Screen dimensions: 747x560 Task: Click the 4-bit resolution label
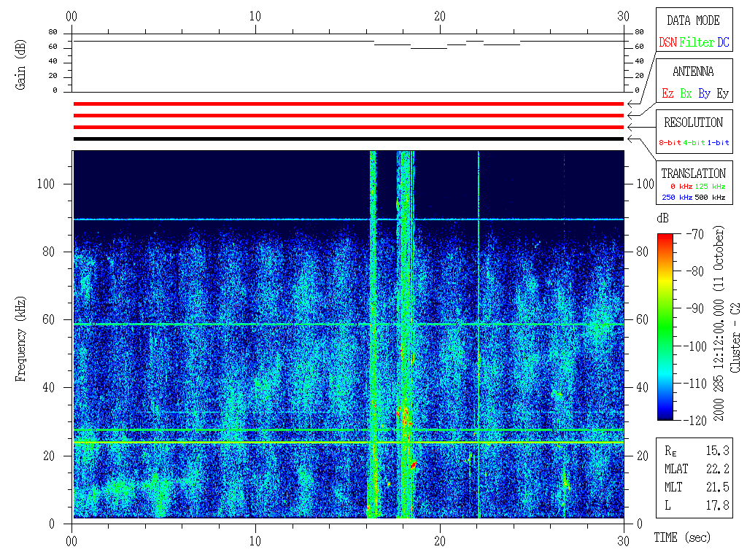coord(697,143)
